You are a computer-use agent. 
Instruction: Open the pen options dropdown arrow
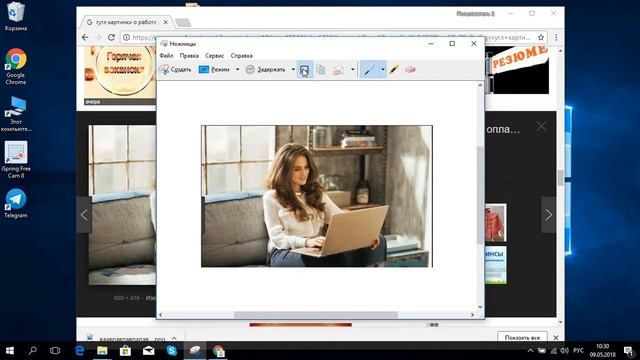click(383, 70)
